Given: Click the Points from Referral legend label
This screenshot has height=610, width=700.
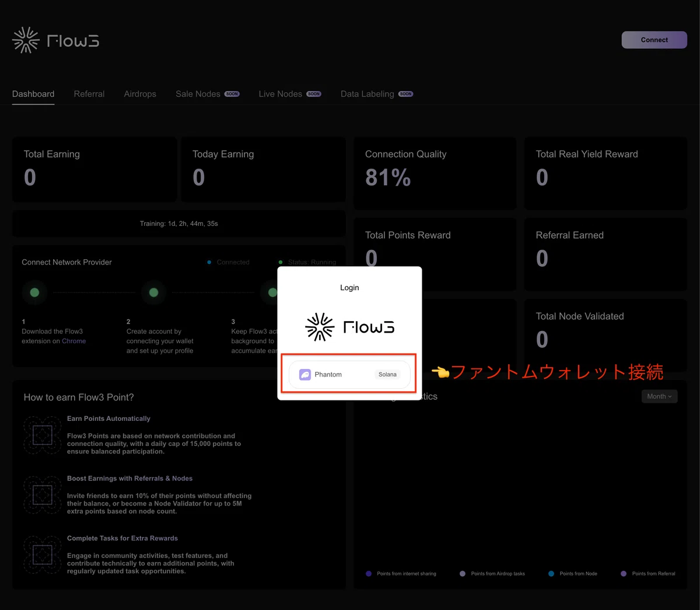Looking at the screenshot, I should (x=653, y=574).
